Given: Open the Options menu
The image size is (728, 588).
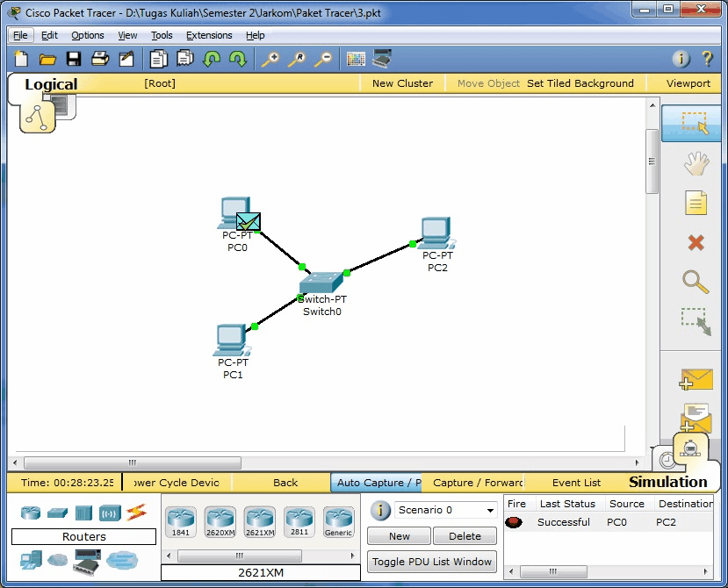Looking at the screenshot, I should tap(87, 35).
